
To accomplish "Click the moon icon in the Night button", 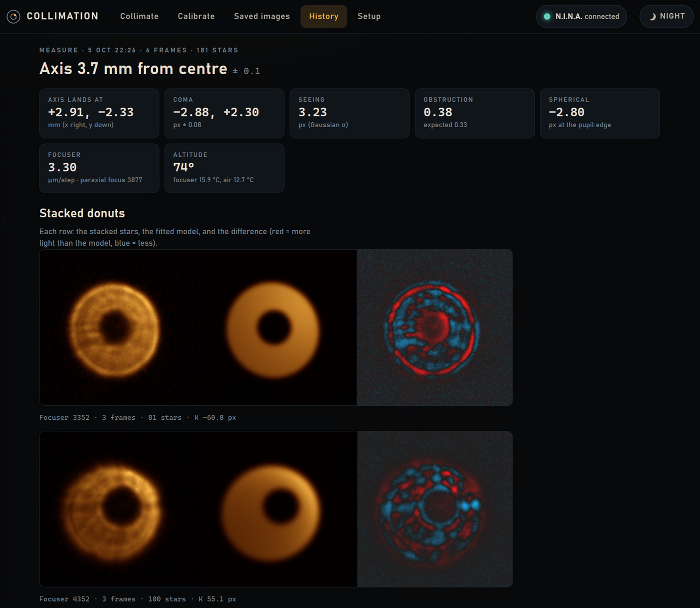I will coord(652,17).
